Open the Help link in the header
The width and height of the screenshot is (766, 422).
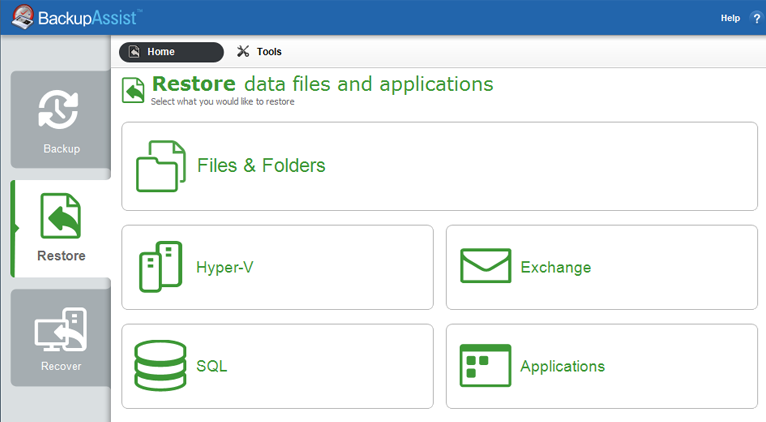tap(730, 18)
